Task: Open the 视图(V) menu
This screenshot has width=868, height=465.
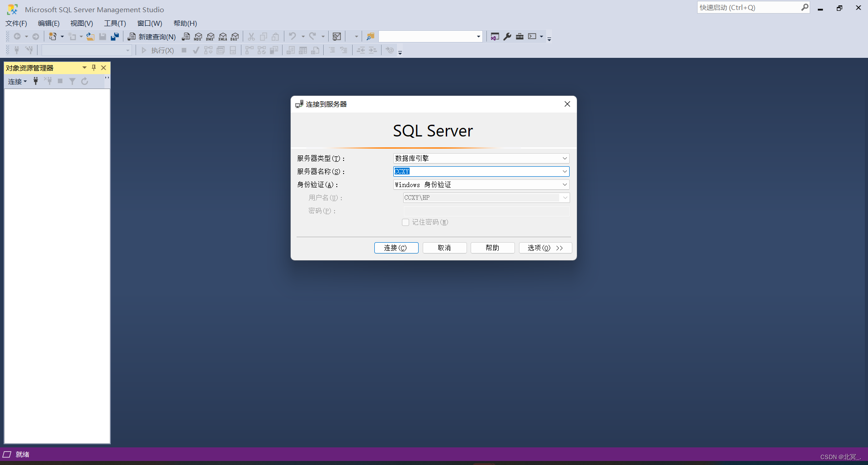Action: point(81,23)
